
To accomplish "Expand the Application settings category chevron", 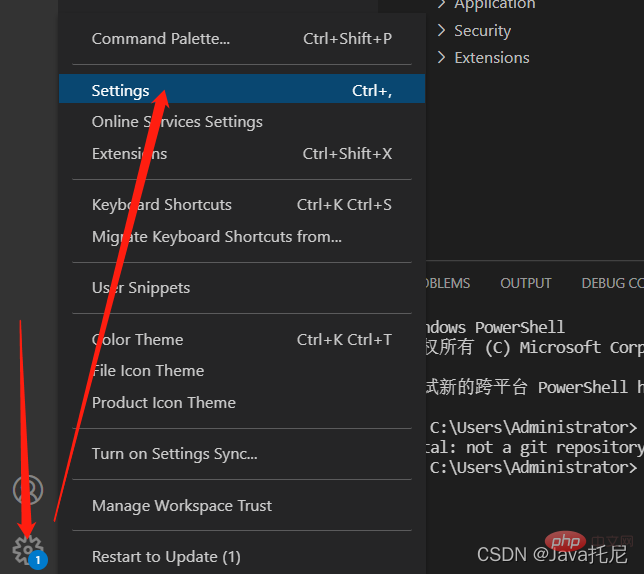I will pos(442,4).
